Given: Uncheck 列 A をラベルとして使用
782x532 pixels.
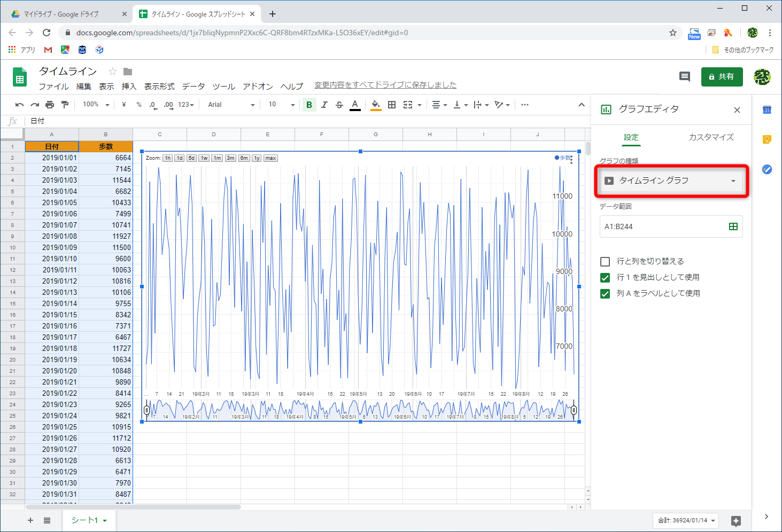Looking at the screenshot, I should (x=605, y=293).
